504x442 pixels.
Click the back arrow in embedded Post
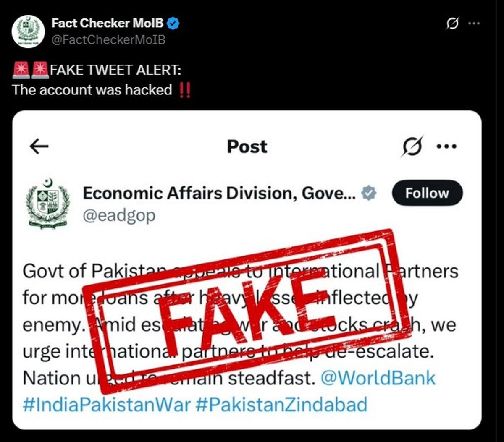tap(39, 146)
